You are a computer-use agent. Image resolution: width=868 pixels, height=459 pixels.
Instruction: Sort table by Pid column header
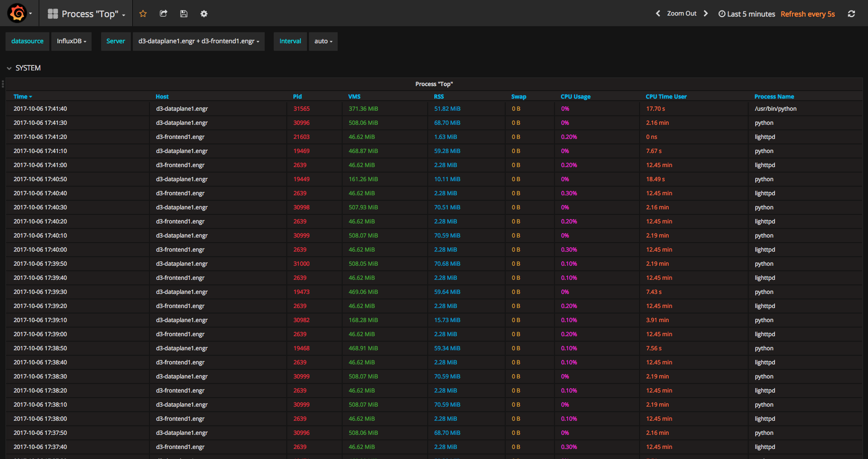click(297, 97)
